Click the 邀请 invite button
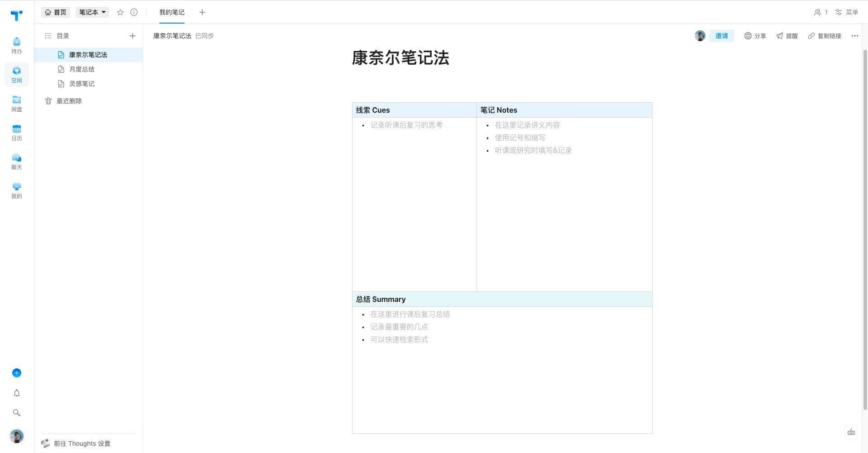This screenshot has width=868, height=453. pyautogui.click(x=721, y=36)
